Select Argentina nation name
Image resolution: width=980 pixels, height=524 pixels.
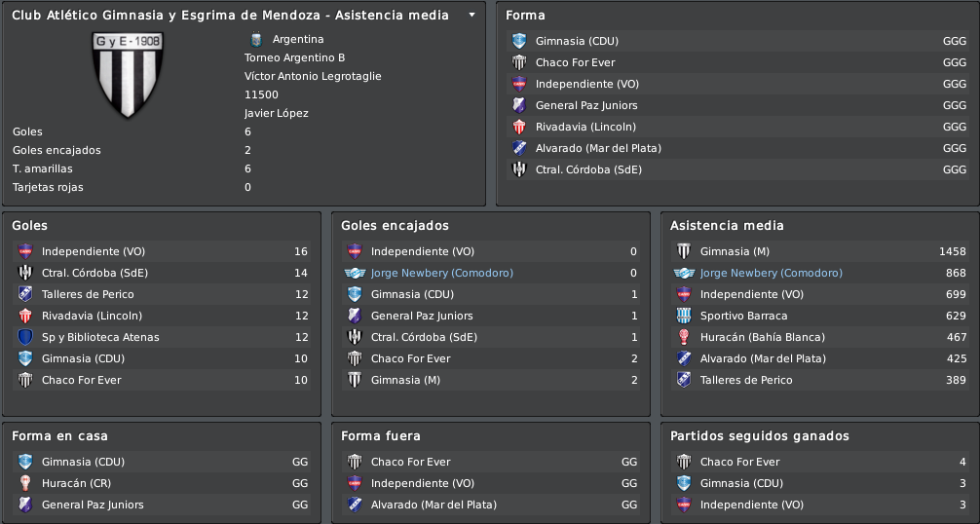(x=298, y=39)
